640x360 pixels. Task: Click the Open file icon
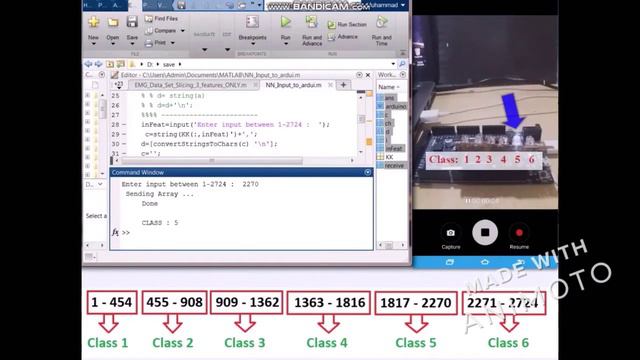113,22
